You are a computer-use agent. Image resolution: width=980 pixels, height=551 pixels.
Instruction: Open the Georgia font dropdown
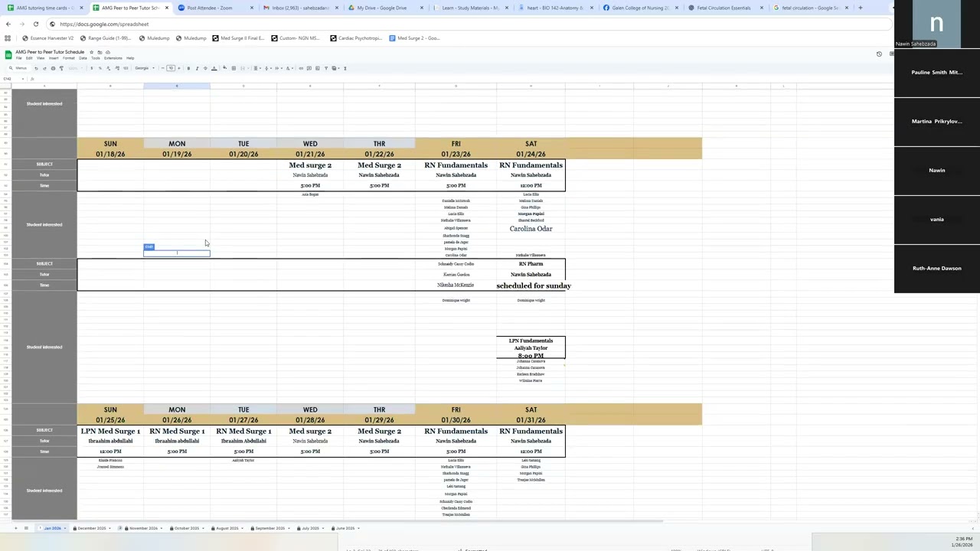click(144, 68)
